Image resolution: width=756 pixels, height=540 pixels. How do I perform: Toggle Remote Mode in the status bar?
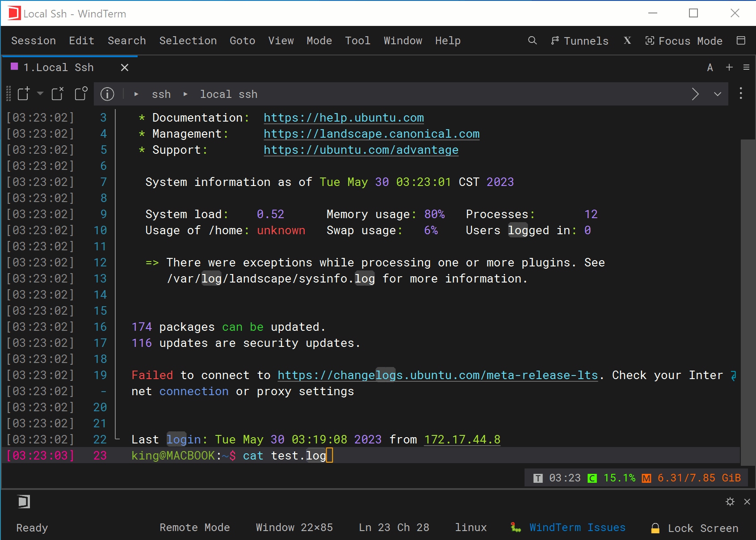click(x=195, y=527)
